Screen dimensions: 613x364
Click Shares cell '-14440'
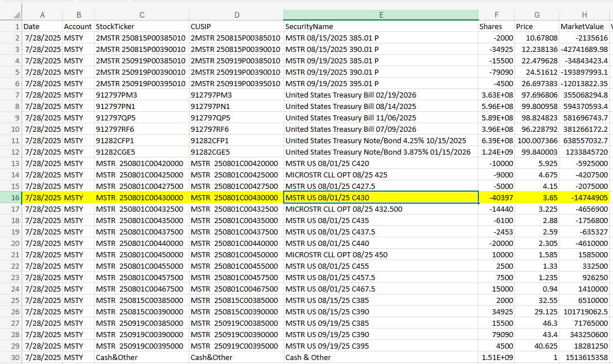[x=496, y=209]
